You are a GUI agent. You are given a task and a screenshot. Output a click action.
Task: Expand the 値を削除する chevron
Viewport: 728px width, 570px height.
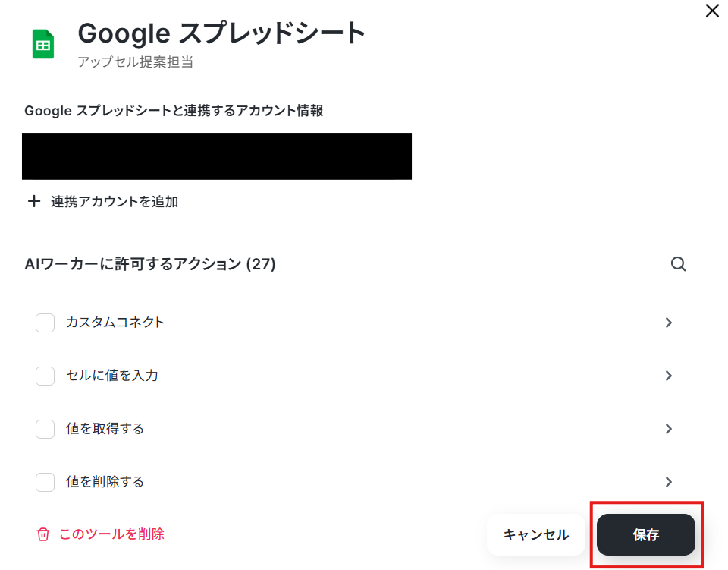669,482
